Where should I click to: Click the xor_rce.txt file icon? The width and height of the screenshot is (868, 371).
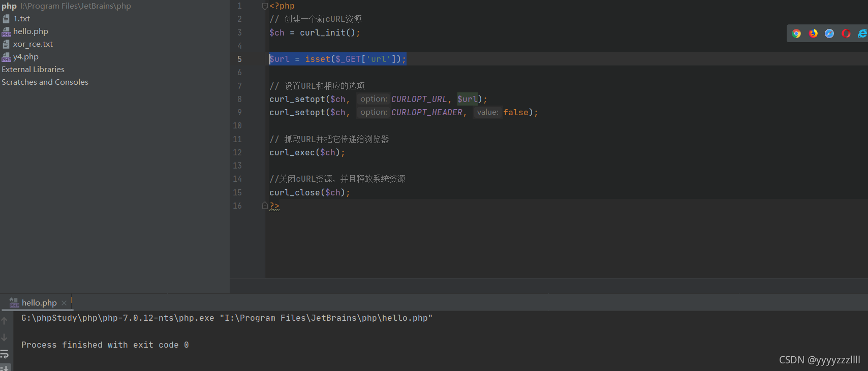(x=6, y=44)
